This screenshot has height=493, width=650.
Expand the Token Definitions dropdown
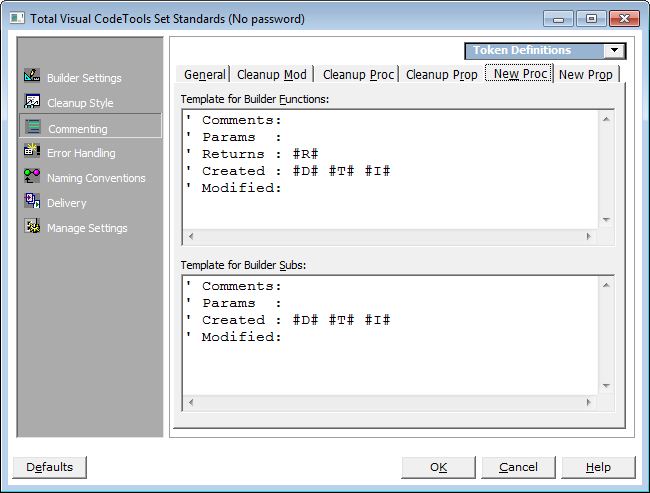click(x=614, y=51)
